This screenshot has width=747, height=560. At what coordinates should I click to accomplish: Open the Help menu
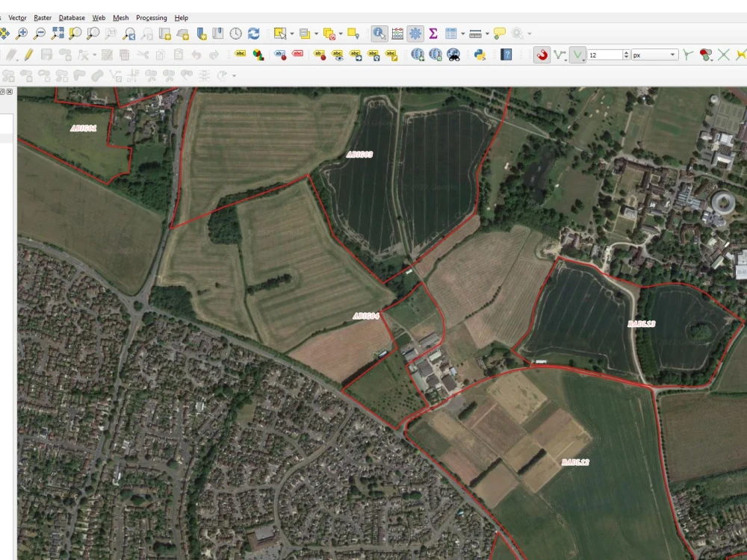tap(181, 18)
